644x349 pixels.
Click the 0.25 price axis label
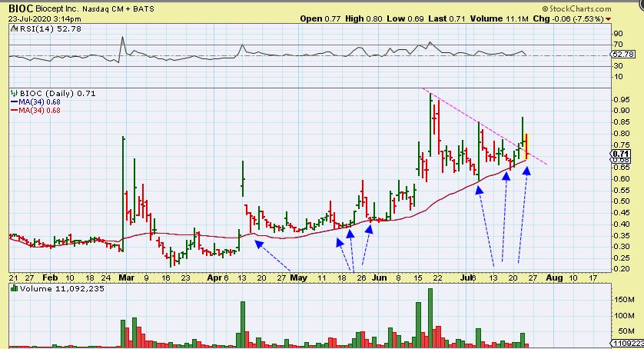[621, 258]
